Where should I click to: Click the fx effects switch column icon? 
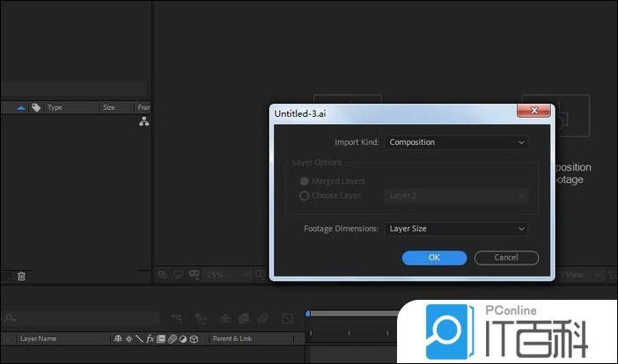point(151,339)
